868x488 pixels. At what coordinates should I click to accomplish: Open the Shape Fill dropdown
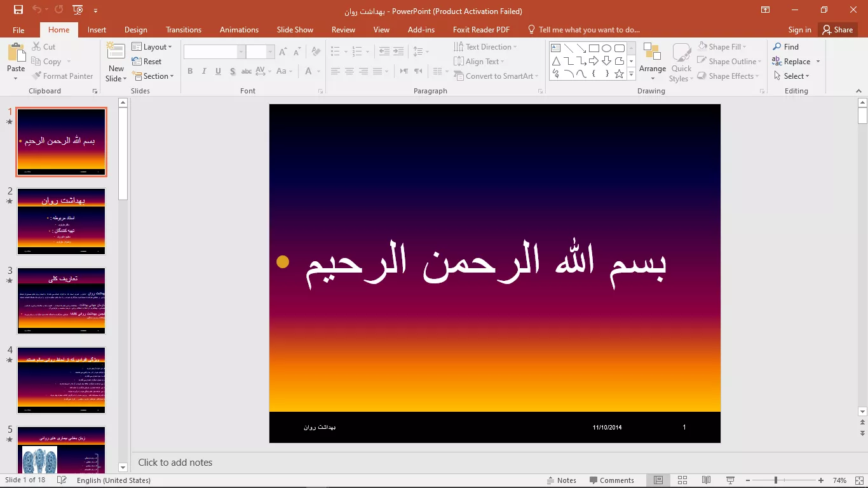(x=722, y=47)
